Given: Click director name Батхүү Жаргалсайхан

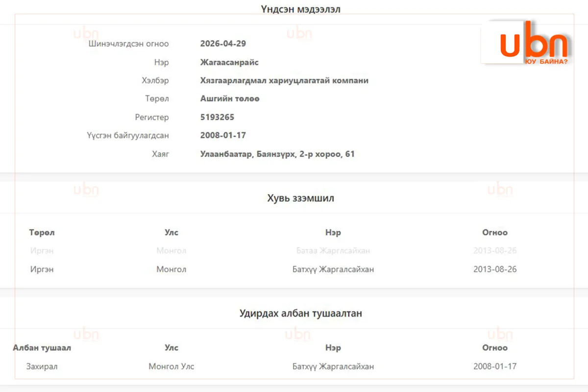Looking at the screenshot, I should pos(333,366).
